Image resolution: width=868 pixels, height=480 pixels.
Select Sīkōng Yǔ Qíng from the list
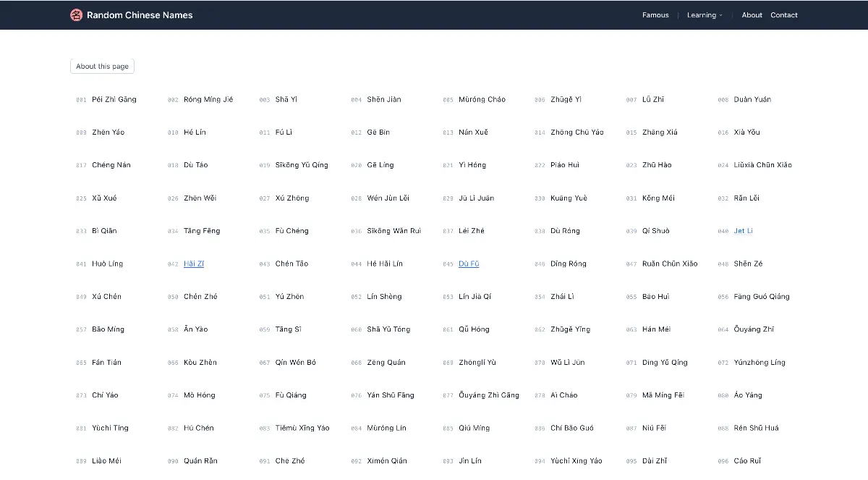pyautogui.click(x=301, y=164)
